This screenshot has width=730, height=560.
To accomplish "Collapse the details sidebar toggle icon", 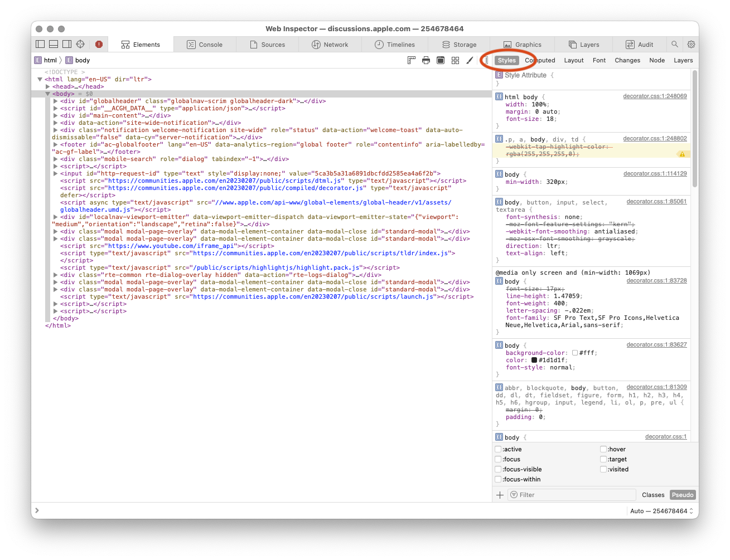I will coord(486,60).
